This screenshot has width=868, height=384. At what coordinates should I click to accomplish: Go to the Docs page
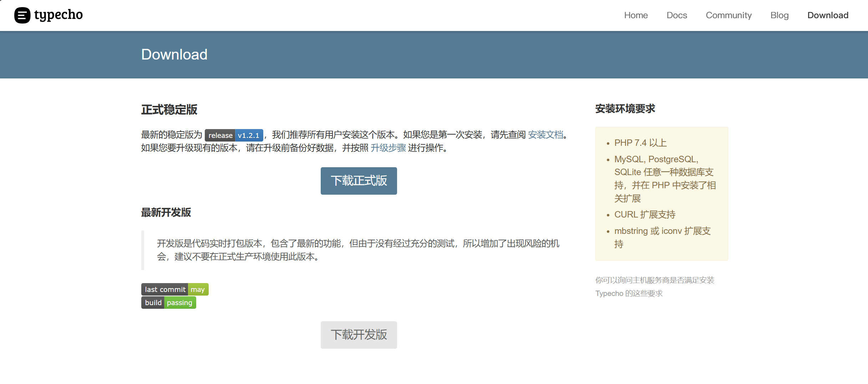[676, 15]
